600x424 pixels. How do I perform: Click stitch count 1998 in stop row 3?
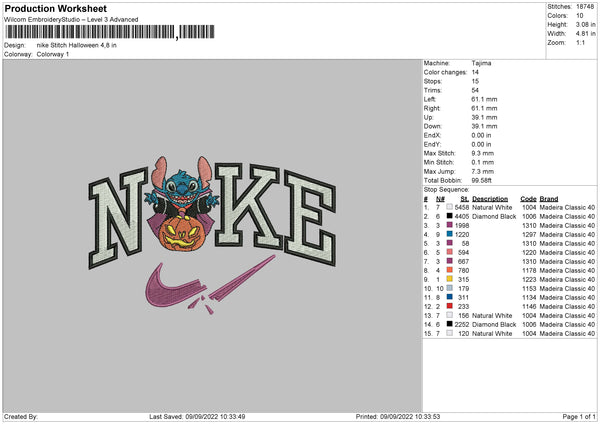461,225
